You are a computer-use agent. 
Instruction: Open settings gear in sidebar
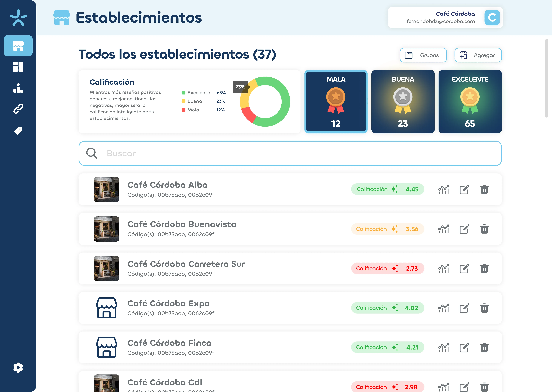click(18, 368)
